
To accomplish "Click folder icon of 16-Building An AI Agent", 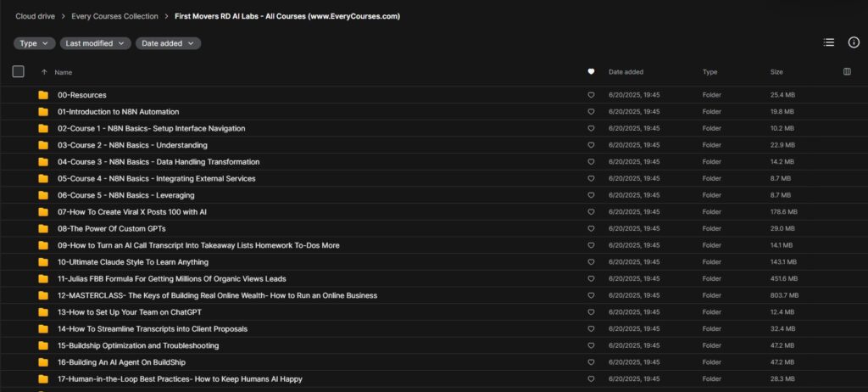I will pos(43,362).
